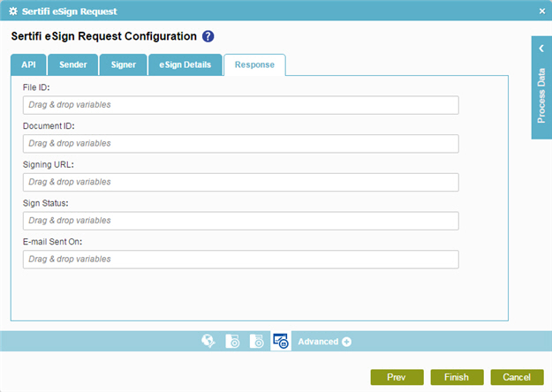Focus the E-mail Sent On field
552x392 pixels.
241,260
